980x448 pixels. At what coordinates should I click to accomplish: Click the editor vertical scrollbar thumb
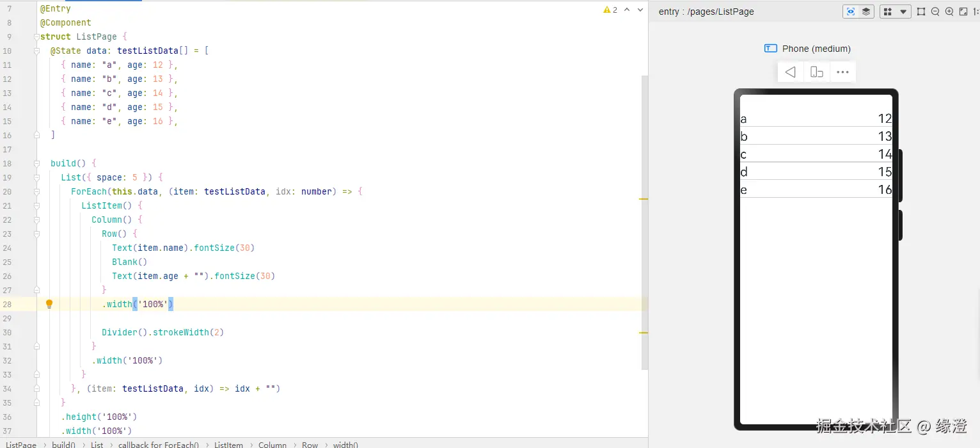[x=644, y=222]
